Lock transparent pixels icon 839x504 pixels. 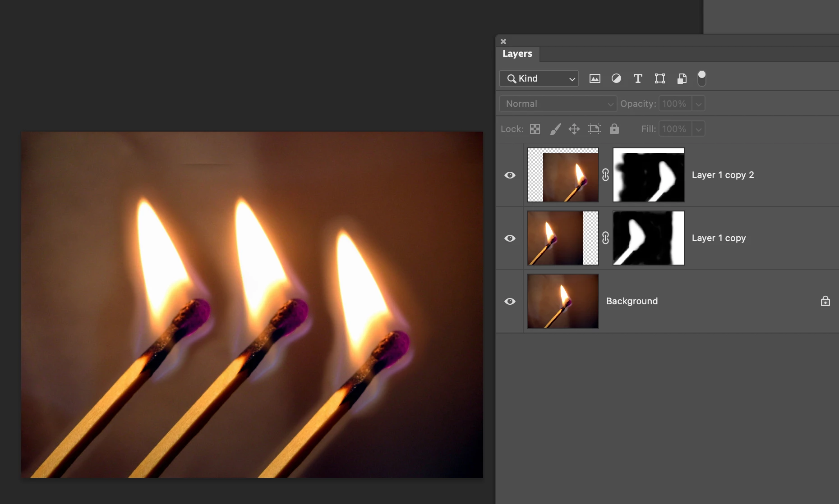535,129
